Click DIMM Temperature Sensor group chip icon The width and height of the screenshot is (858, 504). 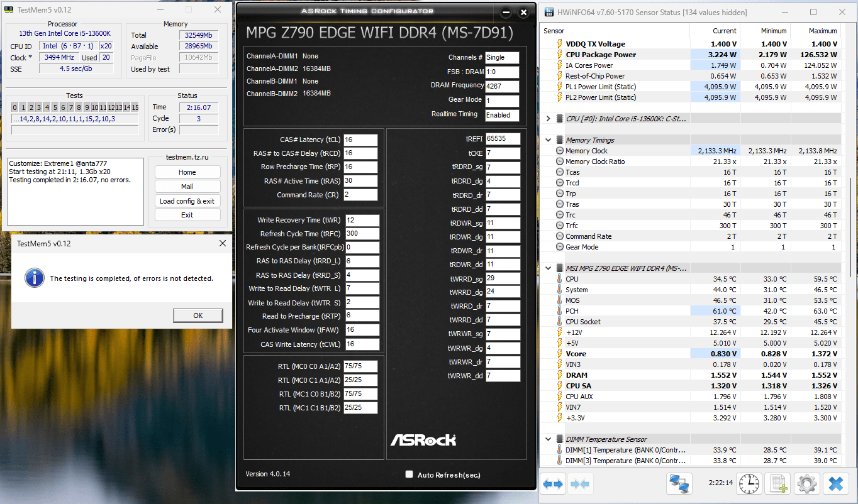559,439
